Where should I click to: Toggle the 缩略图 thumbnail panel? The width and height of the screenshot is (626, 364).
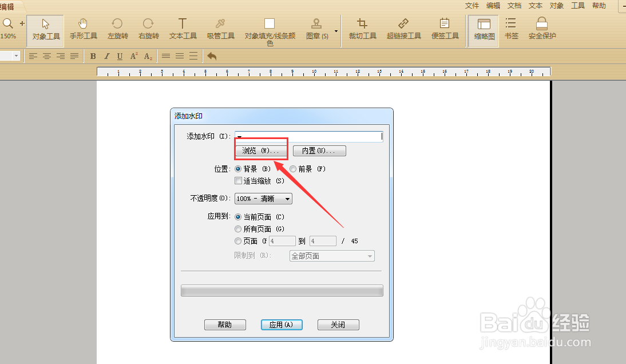[484, 30]
